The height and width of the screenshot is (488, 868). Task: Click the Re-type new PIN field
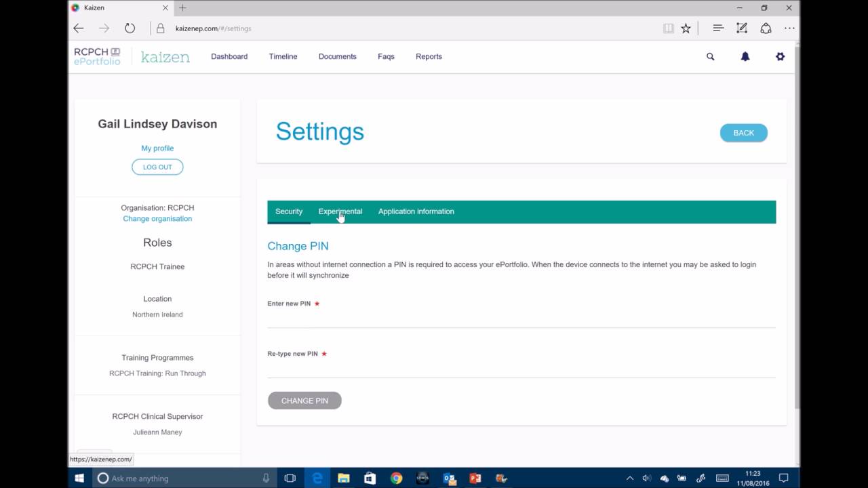tap(521, 369)
